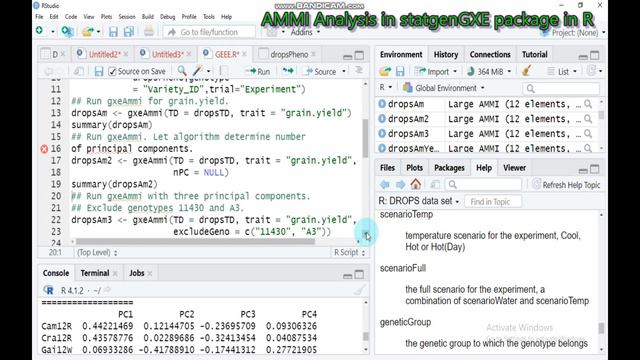Switch to the Viewer tab
The image size is (640, 360).
(x=514, y=168)
